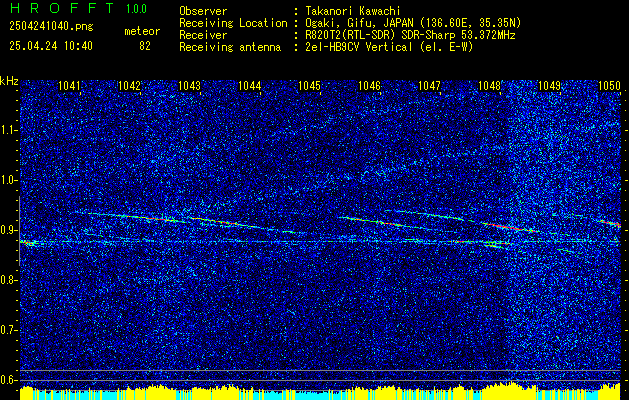Image resolution: width=629 pixels, height=400 pixels.
Task: Click the red echo trace near 1048
Action: (x=507, y=227)
